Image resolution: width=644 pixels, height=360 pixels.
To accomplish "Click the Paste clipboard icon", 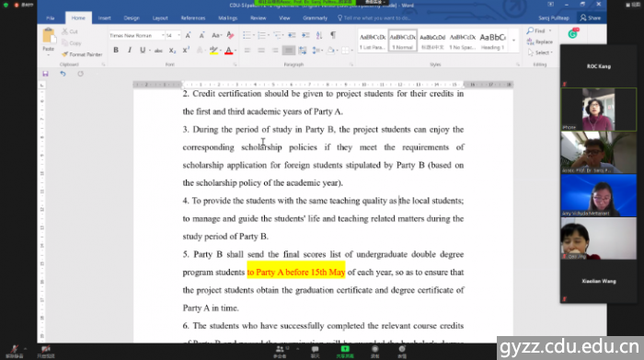I will pos(49,36).
